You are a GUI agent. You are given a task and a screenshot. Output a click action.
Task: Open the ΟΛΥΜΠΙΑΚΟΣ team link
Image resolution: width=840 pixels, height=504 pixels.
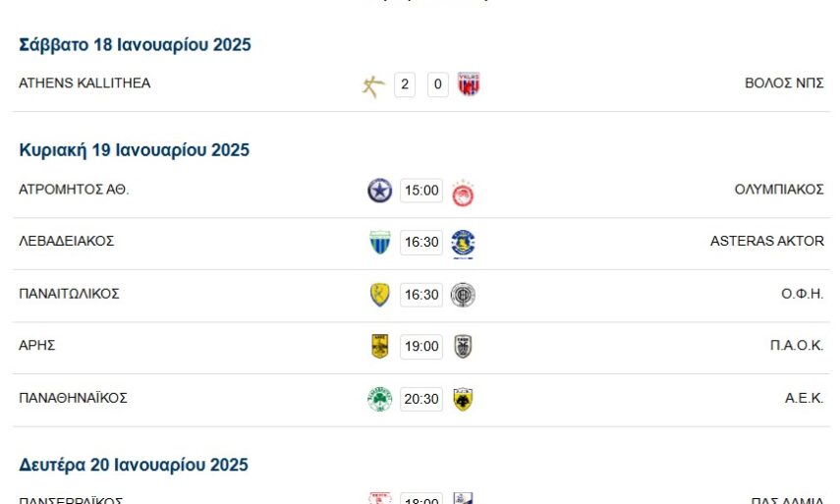779,190
